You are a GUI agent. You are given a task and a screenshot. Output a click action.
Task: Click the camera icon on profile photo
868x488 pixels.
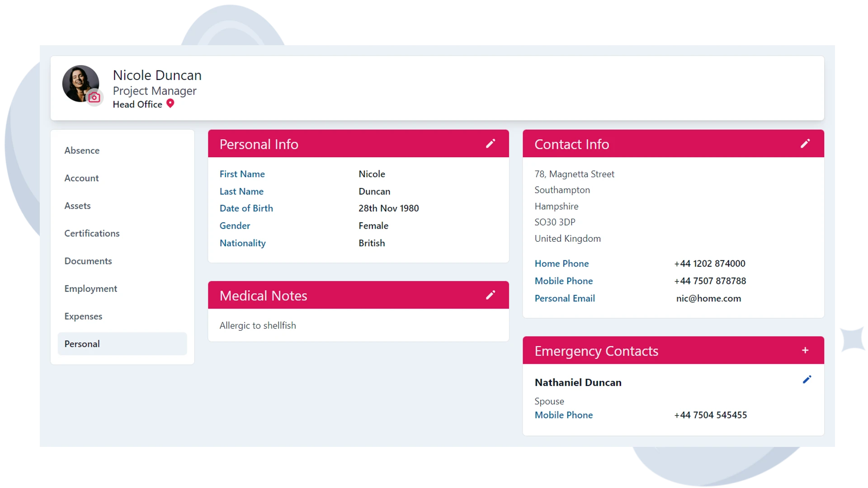[94, 97]
